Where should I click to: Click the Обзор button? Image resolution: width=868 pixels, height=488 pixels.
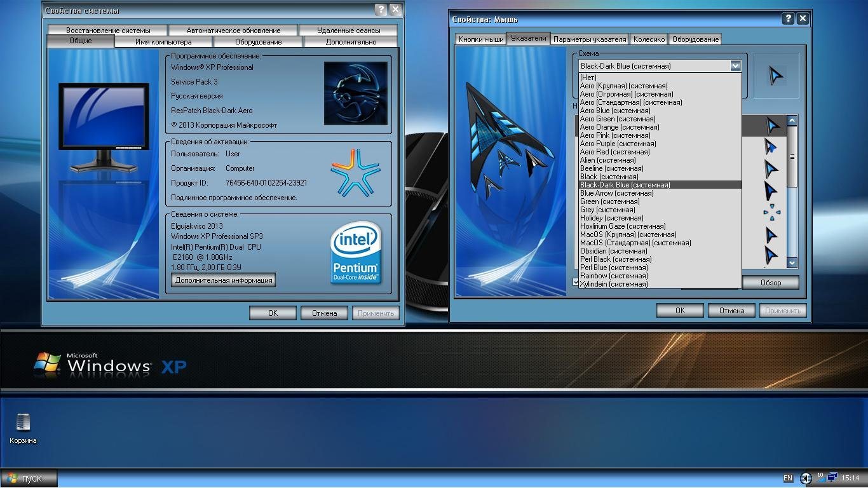coord(771,282)
